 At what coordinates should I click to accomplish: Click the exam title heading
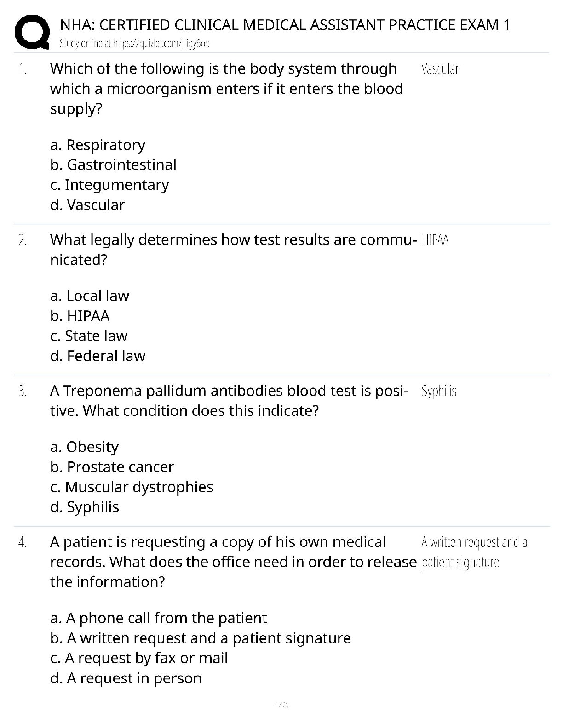(285, 25)
